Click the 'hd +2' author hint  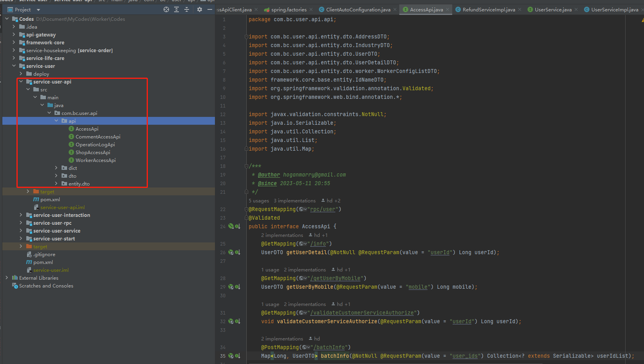(331, 201)
